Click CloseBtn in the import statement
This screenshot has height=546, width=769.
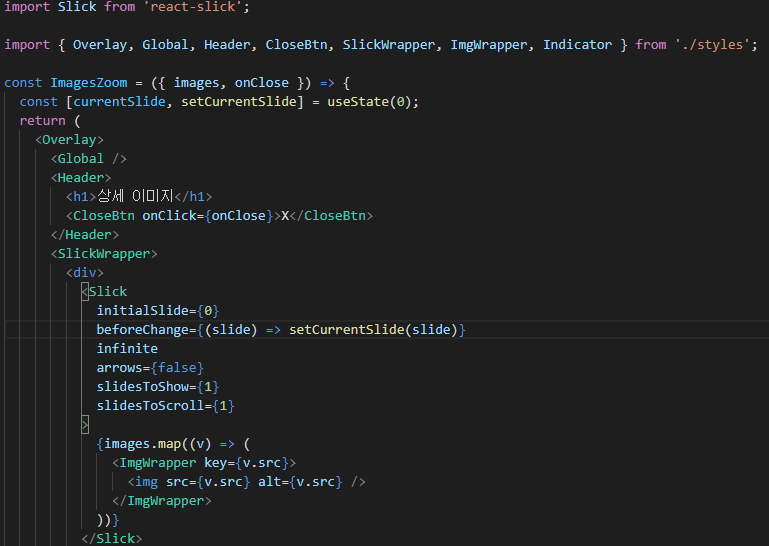[296, 45]
